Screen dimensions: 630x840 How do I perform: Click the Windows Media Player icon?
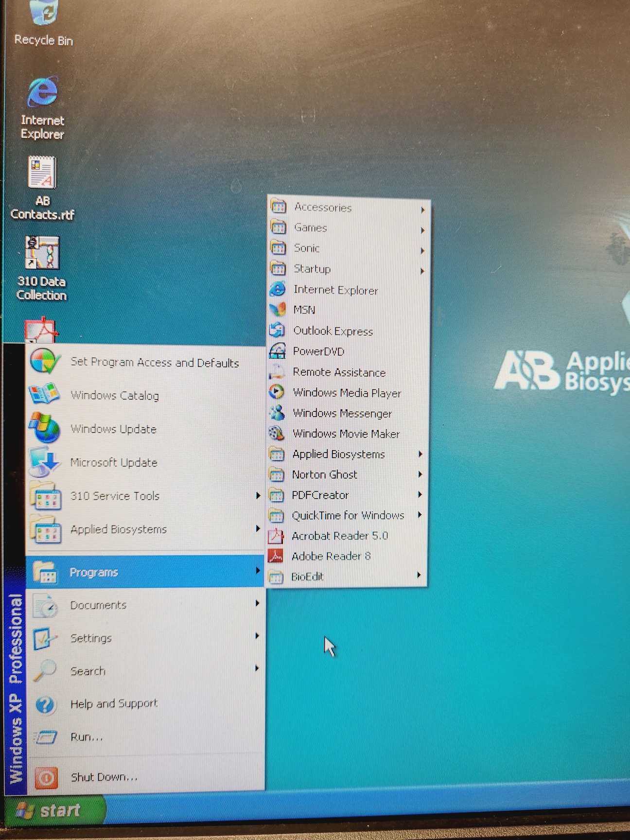coord(277,392)
